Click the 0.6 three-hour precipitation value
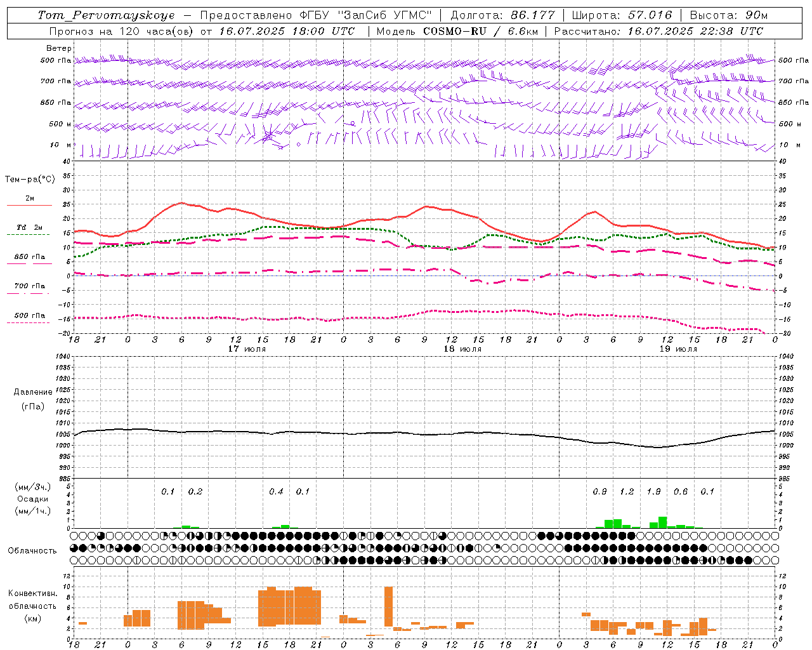812x650 pixels. tap(681, 492)
